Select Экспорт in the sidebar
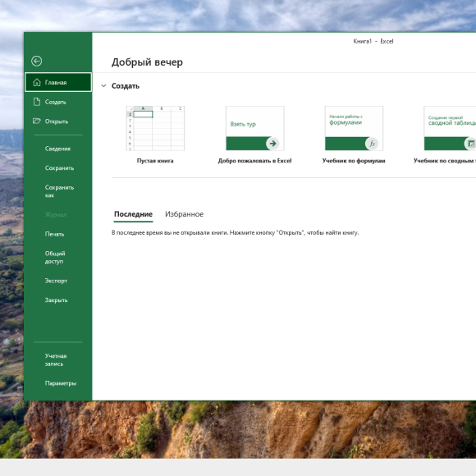 point(58,281)
